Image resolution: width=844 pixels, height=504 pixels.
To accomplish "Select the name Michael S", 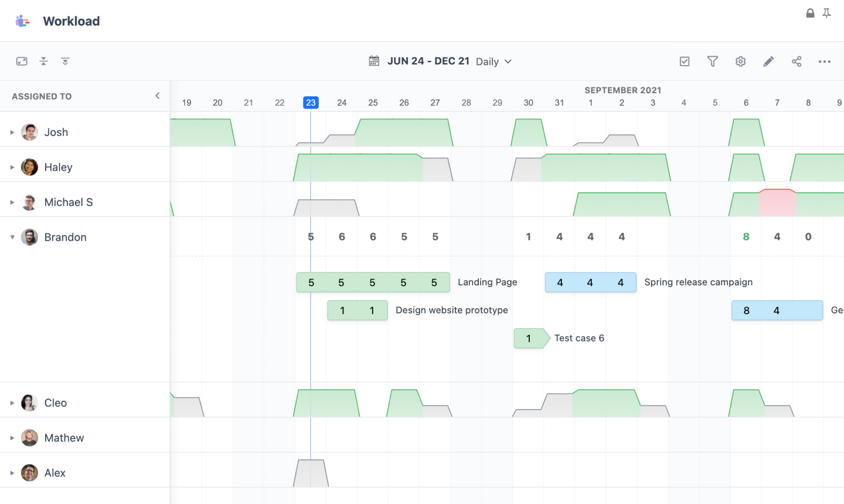I will [69, 202].
